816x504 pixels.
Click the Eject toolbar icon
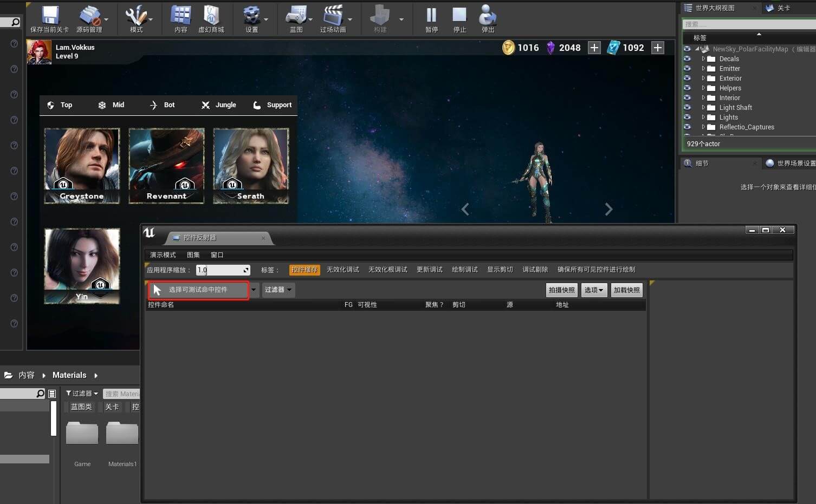coord(488,19)
